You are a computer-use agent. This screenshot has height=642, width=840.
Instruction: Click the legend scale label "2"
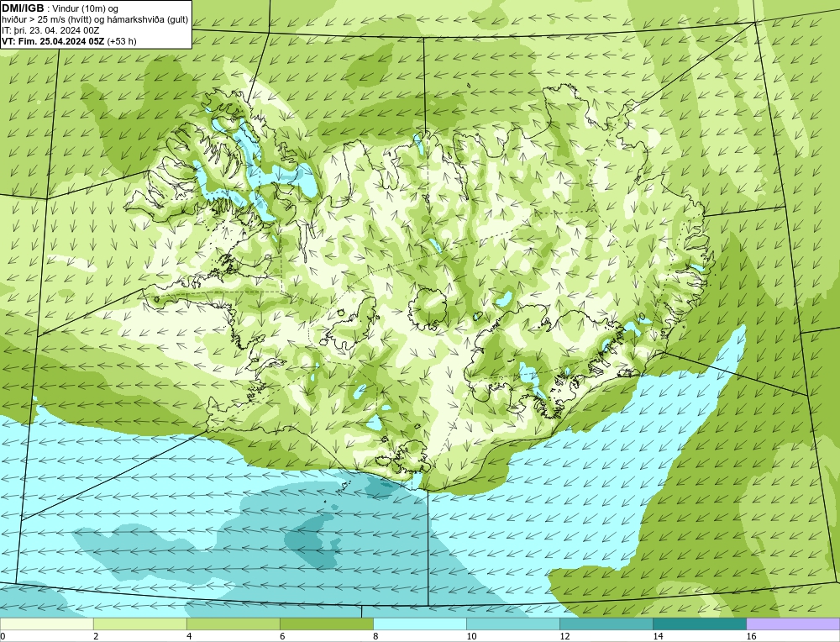[x=96, y=636]
